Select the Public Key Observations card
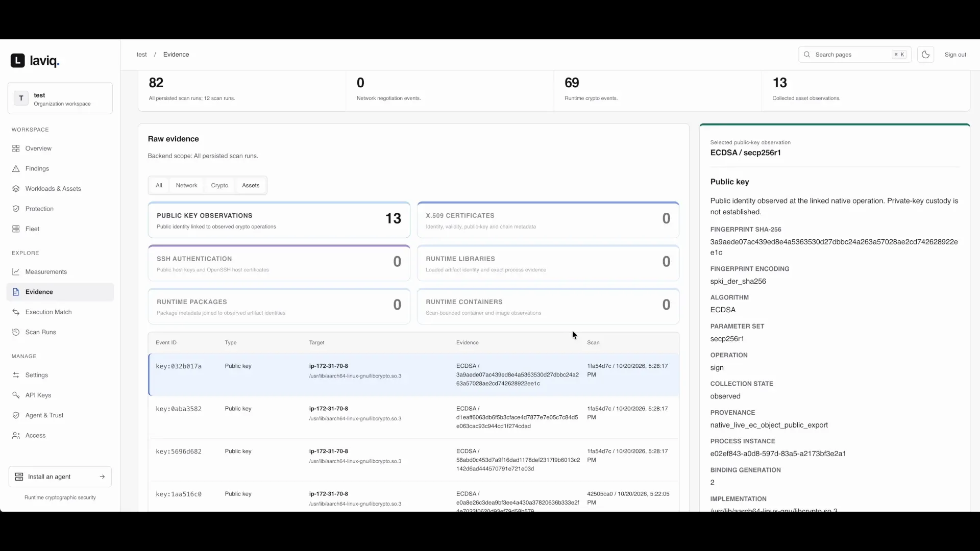The height and width of the screenshot is (551, 980). 279,220
